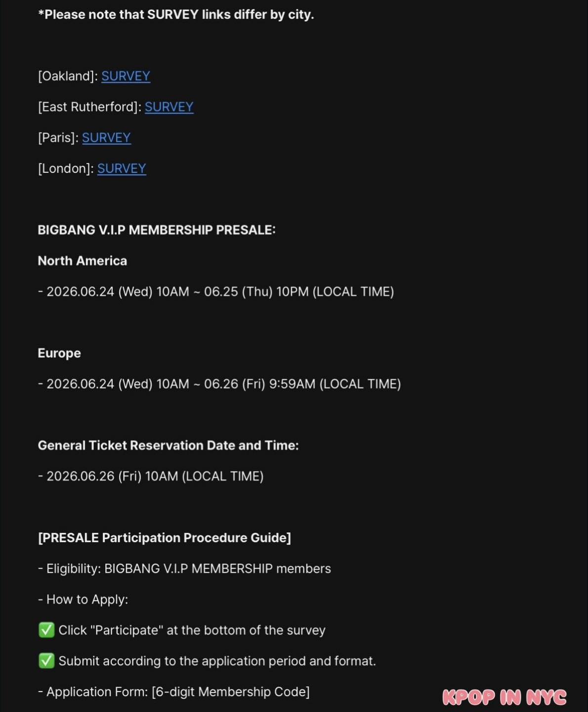Click the BIGBANG V.I.P MEMBERSHIP PRESALE heading
588x712 pixels.
(x=157, y=230)
